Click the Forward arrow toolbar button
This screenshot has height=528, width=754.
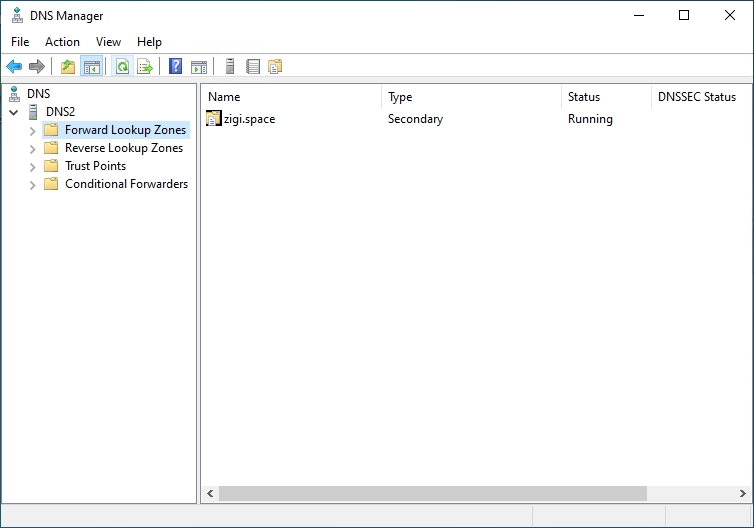pyautogui.click(x=37, y=66)
